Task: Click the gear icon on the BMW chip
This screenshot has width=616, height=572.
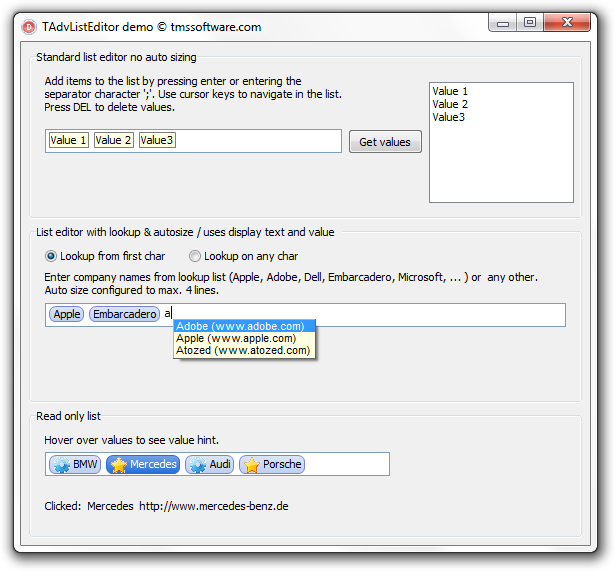Action: point(60,465)
